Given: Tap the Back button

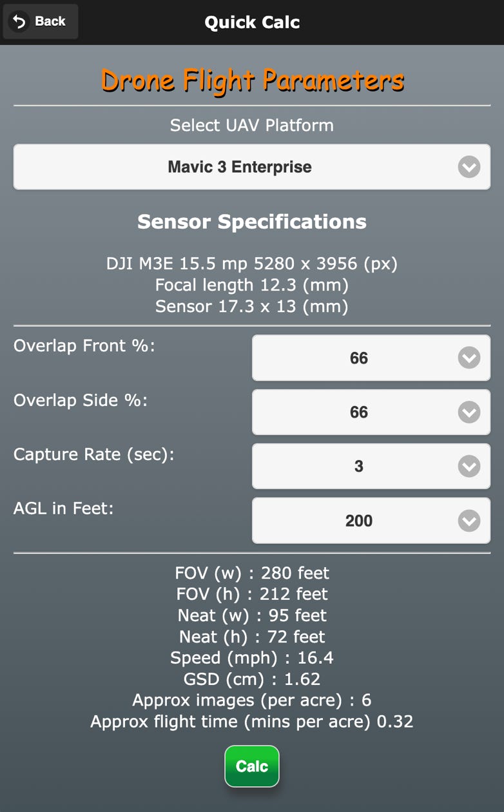Looking at the screenshot, I should 41,21.
